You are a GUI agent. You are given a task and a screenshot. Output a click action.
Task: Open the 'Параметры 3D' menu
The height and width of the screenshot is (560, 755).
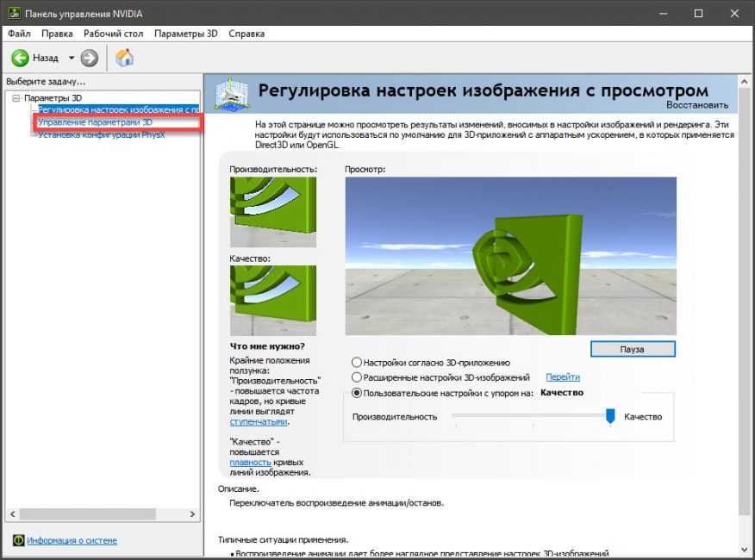185,34
